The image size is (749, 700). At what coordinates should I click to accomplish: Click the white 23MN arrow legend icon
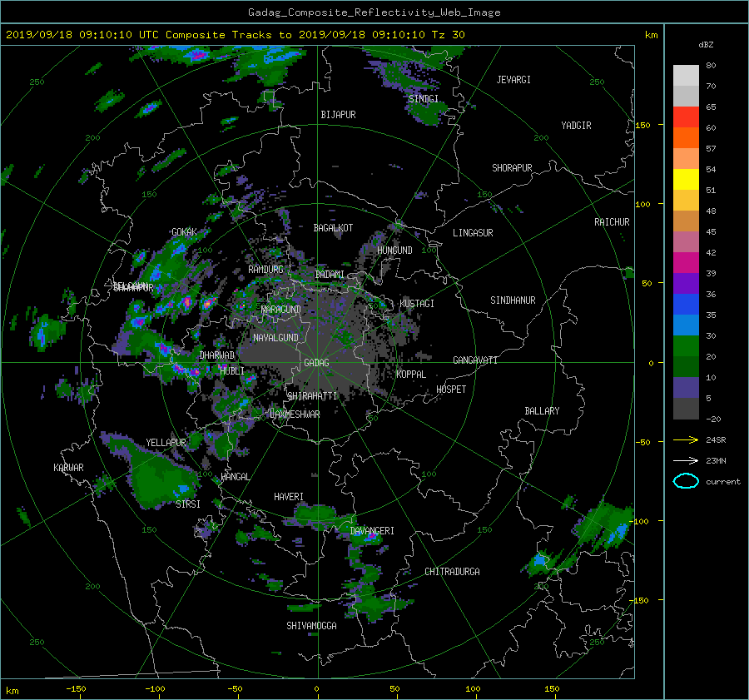click(686, 460)
